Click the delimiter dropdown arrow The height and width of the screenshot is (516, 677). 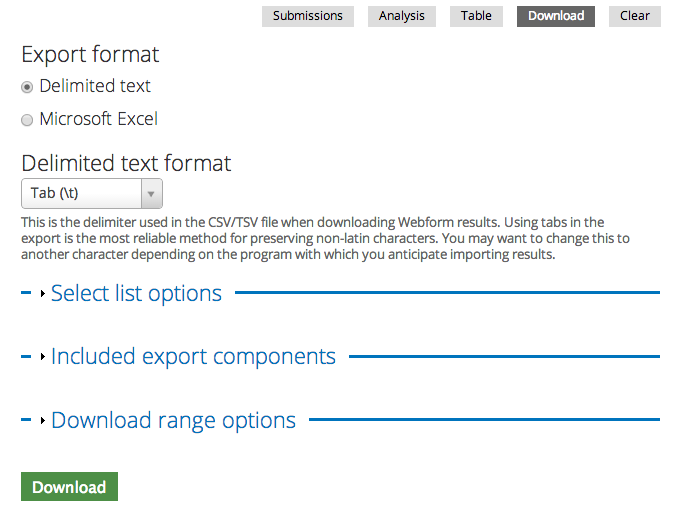tap(151, 194)
